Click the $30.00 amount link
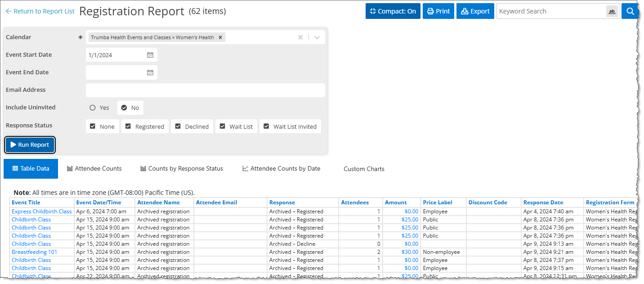The height and width of the screenshot is (284, 644). [410, 252]
